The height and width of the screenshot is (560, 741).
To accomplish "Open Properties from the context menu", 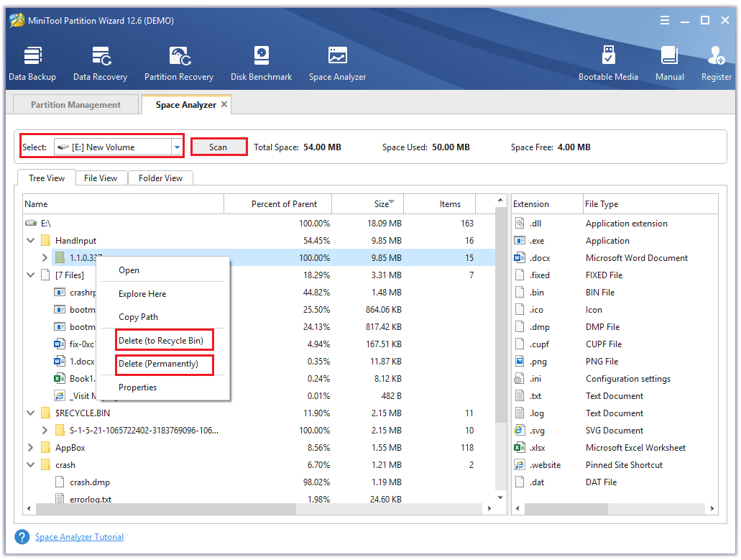I will click(164, 387).
